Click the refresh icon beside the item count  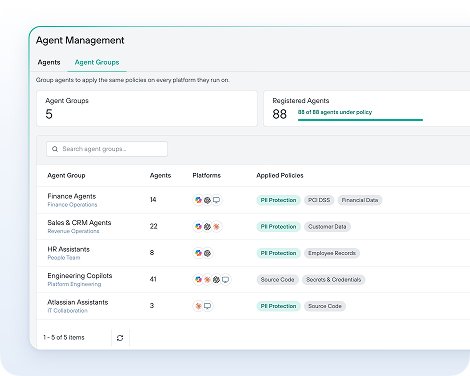coord(120,338)
